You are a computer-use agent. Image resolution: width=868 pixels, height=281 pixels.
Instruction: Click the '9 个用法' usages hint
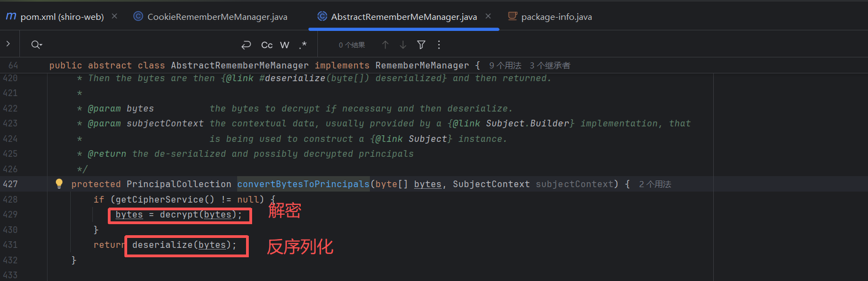pyautogui.click(x=505, y=66)
